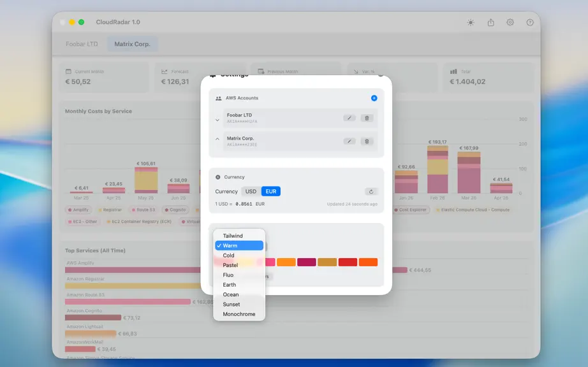Click the red palette swatch

(x=348, y=262)
